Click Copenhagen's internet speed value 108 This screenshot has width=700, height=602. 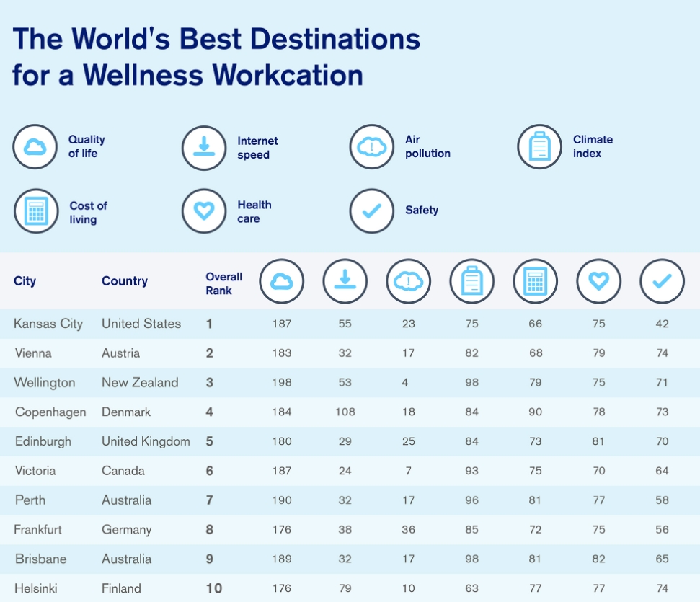pos(345,412)
